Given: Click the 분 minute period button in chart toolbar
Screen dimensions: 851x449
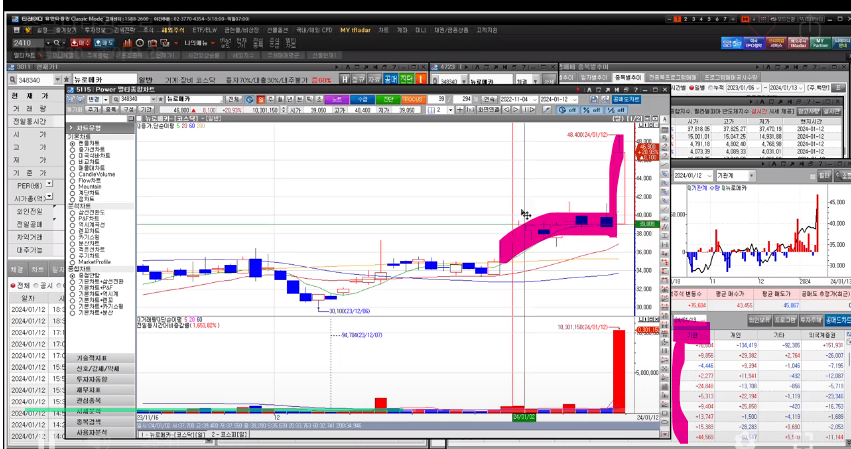Looking at the screenshot, I should point(300,99).
